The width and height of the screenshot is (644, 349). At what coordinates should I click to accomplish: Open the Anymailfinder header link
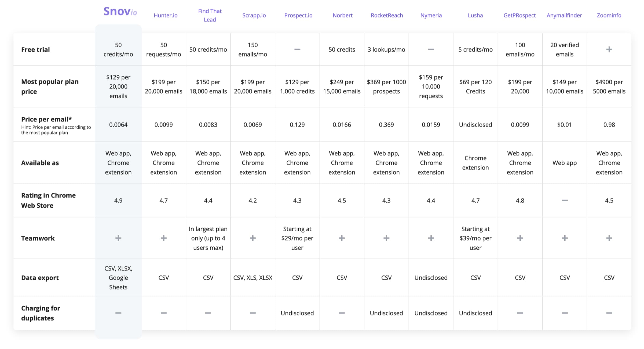[x=564, y=15]
